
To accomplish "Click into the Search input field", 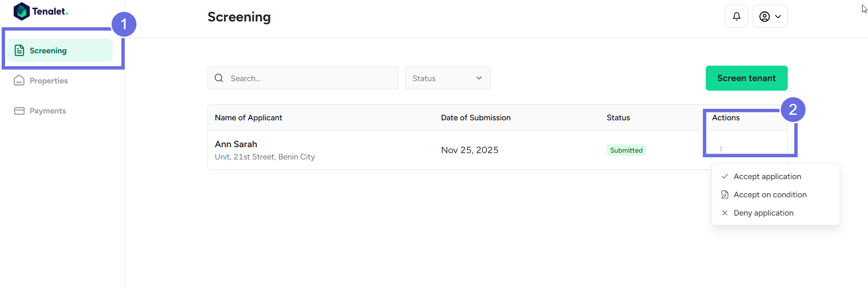I will coord(310,78).
